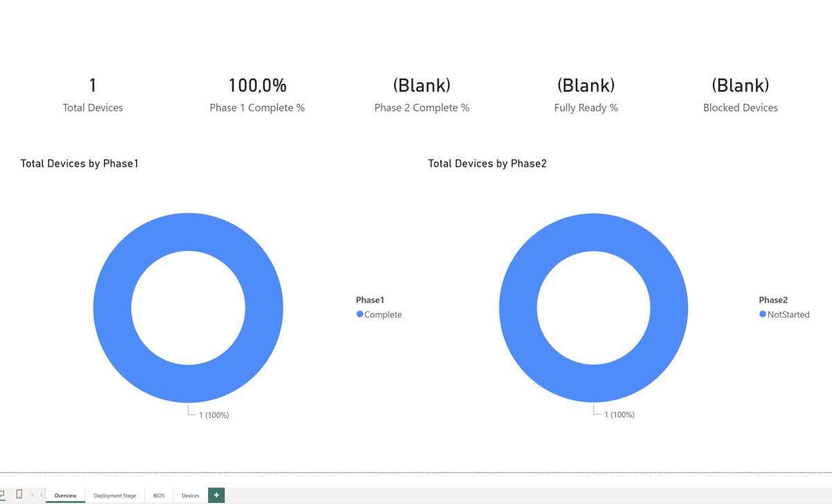Select the Complete legend entry
This screenshot has height=504, width=832.
(x=379, y=315)
